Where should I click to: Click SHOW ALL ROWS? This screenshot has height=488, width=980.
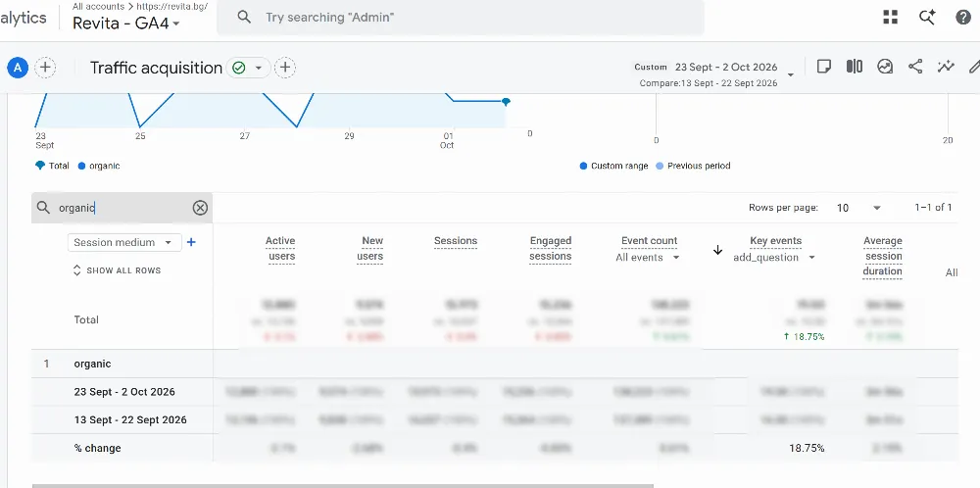coord(118,270)
